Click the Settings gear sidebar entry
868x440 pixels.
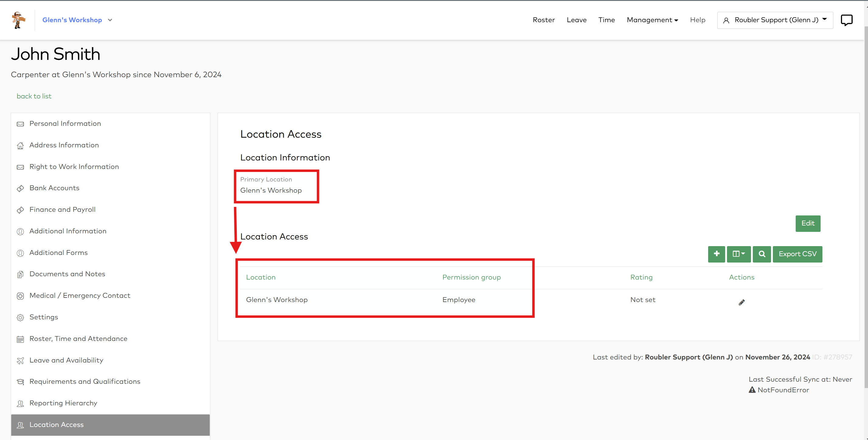tap(43, 317)
